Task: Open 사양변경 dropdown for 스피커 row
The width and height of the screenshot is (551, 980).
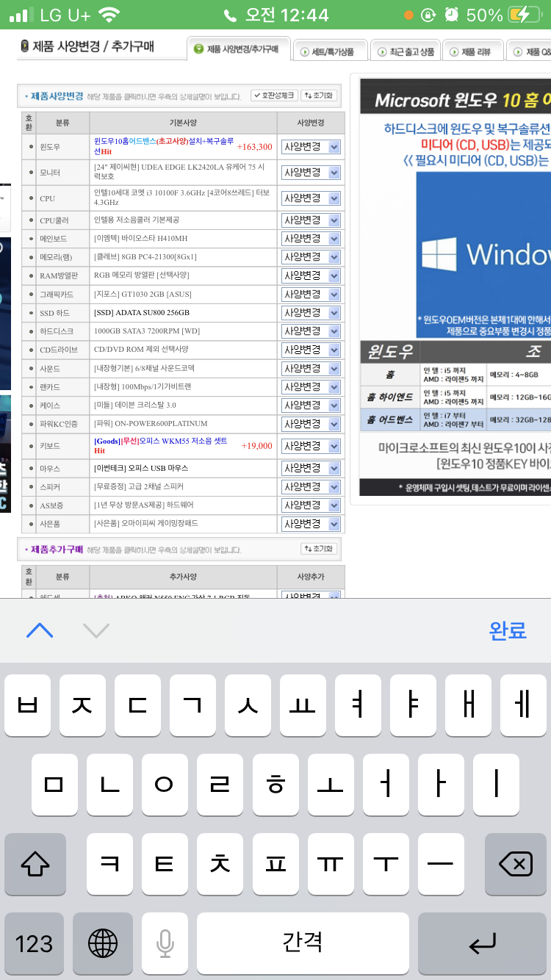Action: [x=311, y=486]
